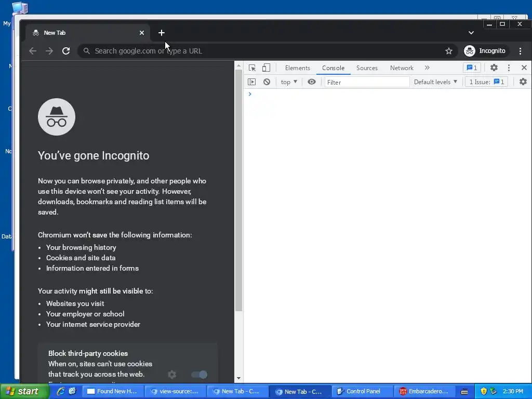Image resolution: width=532 pixels, height=399 pixels.
Task: Open the tab search chevron in the title bar
Action: (x=471, y=33)
